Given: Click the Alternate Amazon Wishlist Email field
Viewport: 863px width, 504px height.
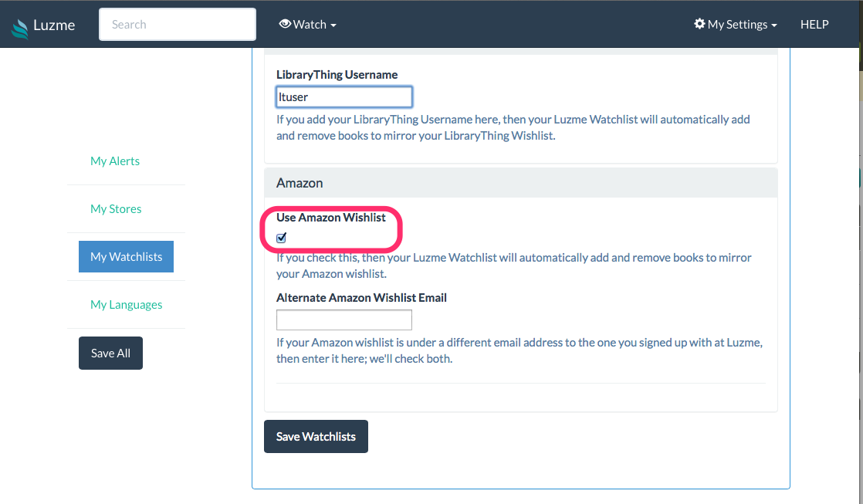Looking at the screenshot, I should pos(344,320).
